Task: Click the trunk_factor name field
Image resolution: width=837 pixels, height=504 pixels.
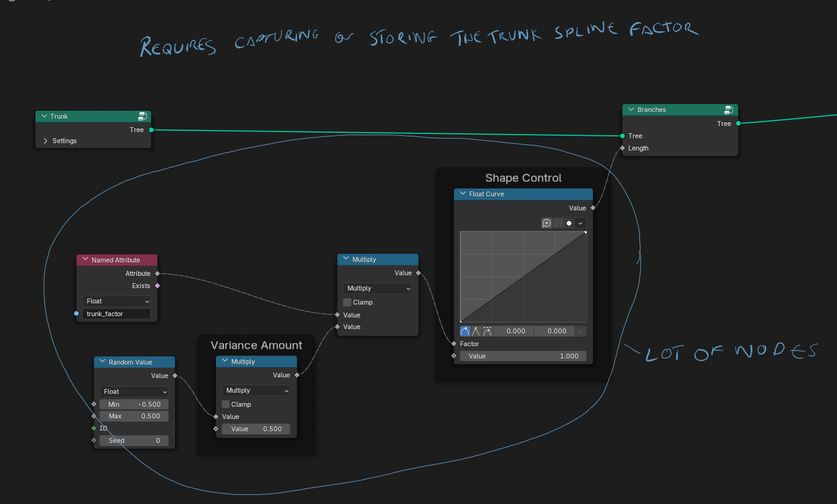Action: click(116, 314)
